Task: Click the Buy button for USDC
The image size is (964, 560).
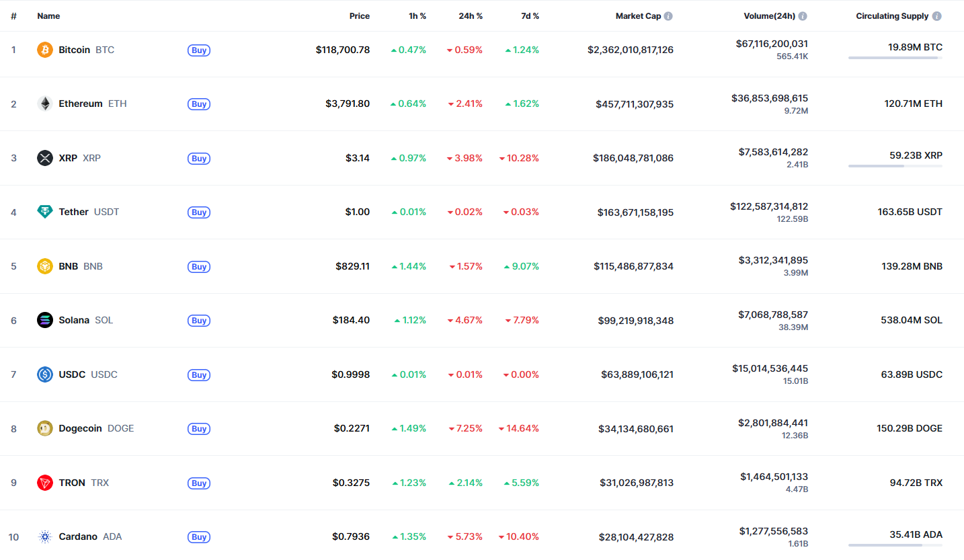Action: click(199, 375)
